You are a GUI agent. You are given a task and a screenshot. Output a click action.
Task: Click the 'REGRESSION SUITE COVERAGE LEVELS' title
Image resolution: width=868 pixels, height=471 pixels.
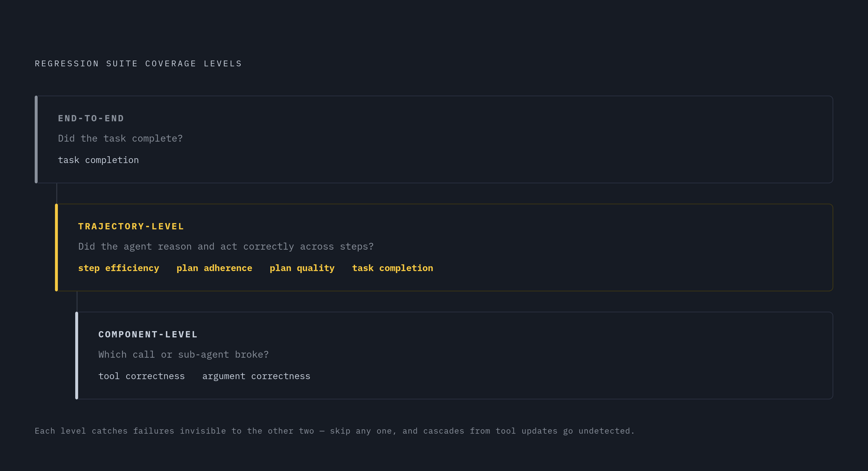138,64
